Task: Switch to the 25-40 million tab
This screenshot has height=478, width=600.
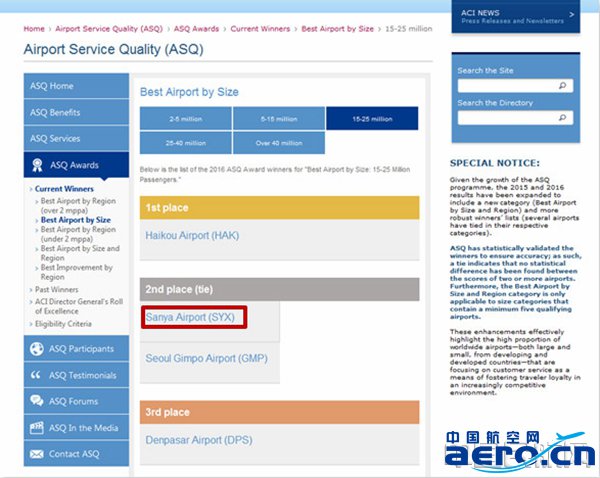Action: [x=186, y=143]
